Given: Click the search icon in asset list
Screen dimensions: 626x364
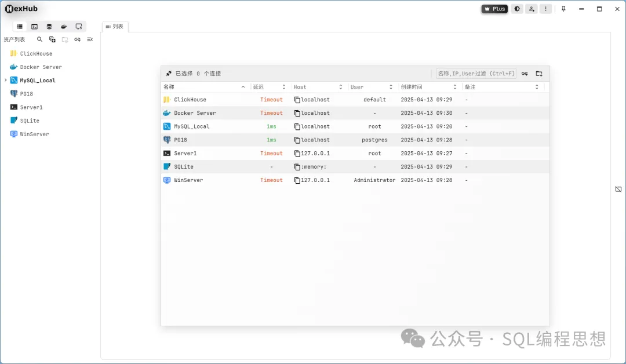Looking at the screenshot, I should (39, 39).
